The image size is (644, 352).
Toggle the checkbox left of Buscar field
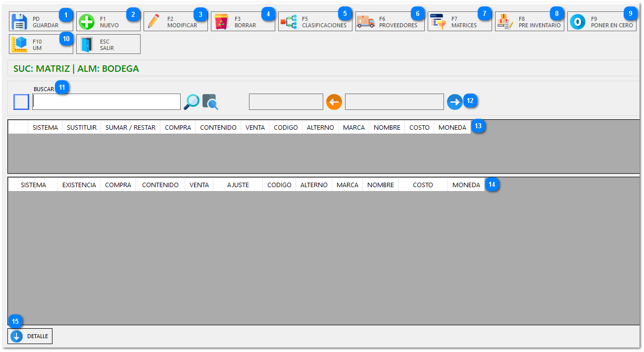point(21,102)
